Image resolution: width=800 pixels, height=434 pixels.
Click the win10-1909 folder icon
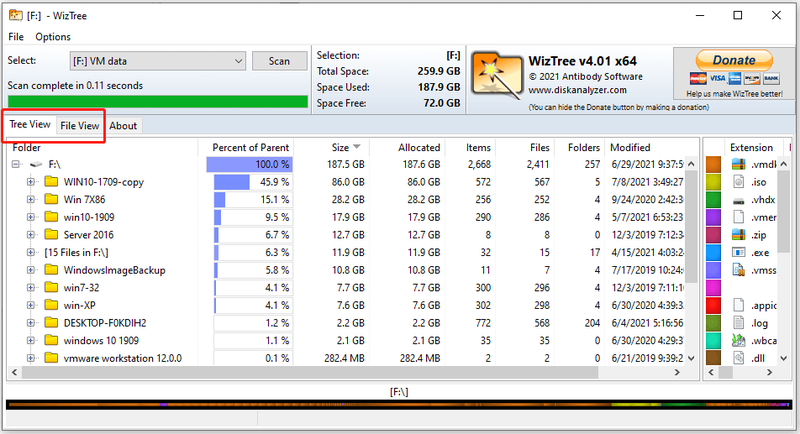[x=51, y=217]
